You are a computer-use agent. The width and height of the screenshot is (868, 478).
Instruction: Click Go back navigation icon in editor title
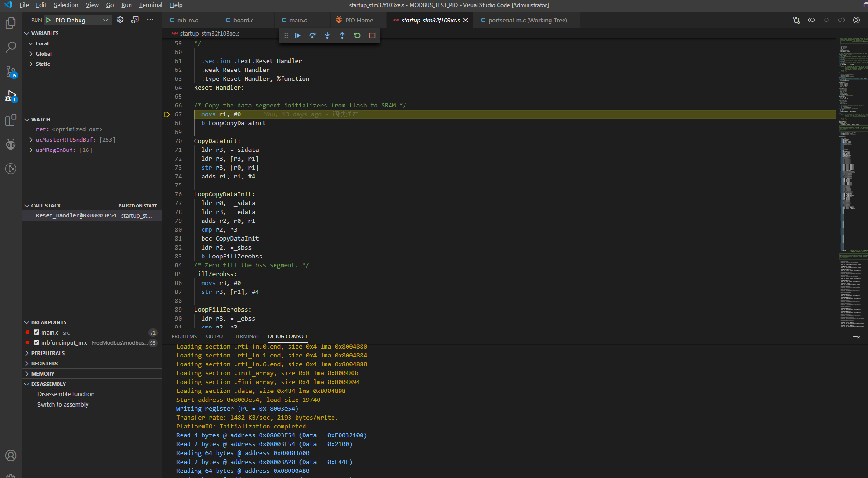pos(811,20)
